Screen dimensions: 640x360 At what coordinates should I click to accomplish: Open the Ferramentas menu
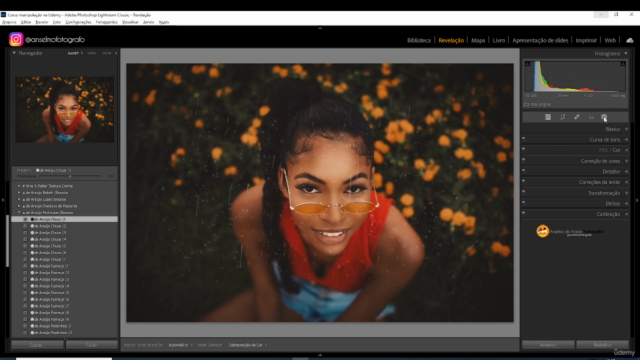(x=107, y=22)
